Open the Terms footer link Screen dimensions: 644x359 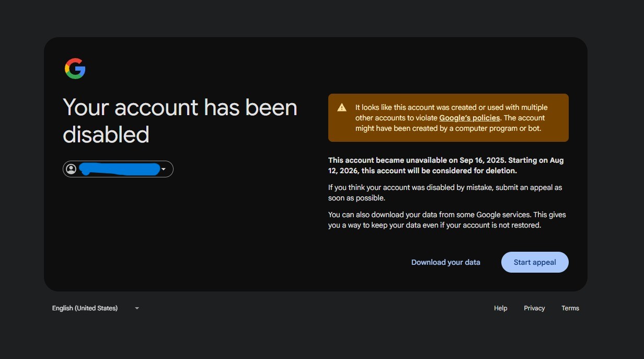click(570, 308)
